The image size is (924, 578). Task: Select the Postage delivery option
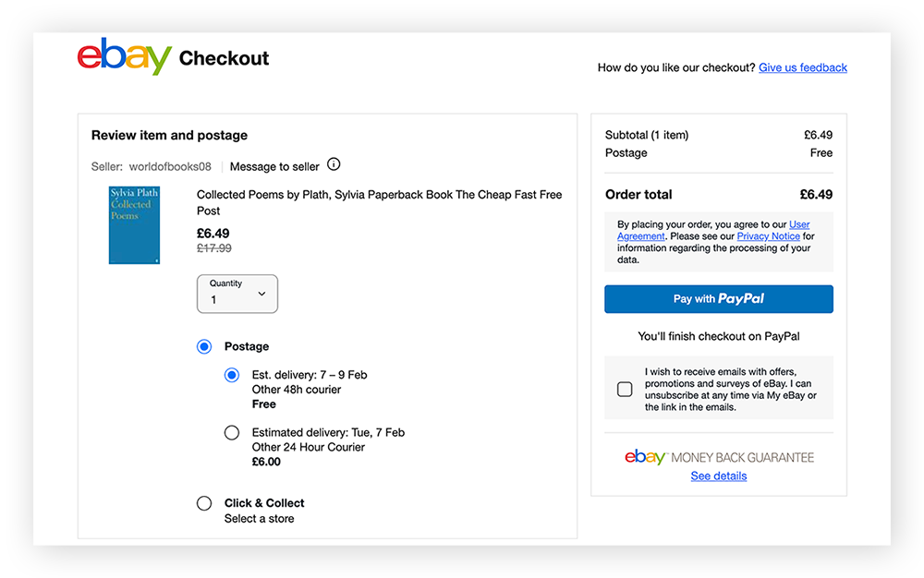(x=204, y=346)
